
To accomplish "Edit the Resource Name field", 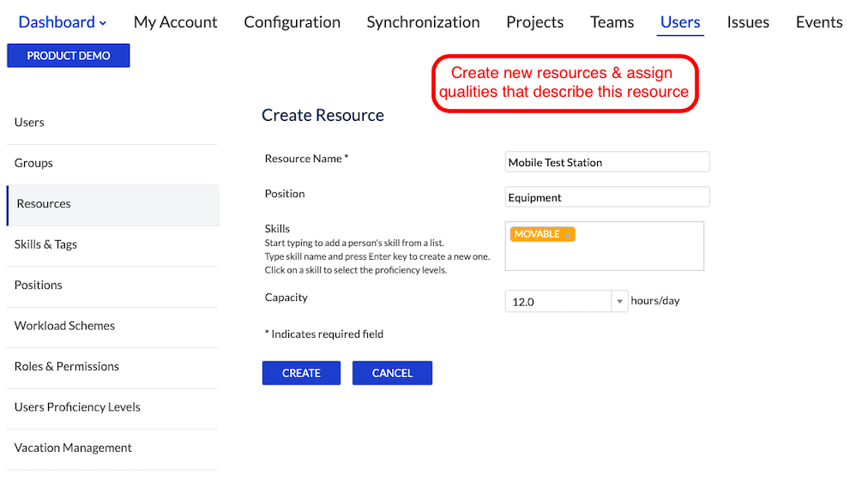I will click(607, 162).
